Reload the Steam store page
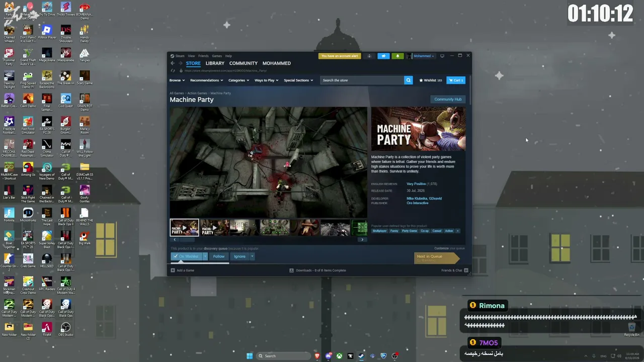 pyautogui.click(x=173, y=70)
